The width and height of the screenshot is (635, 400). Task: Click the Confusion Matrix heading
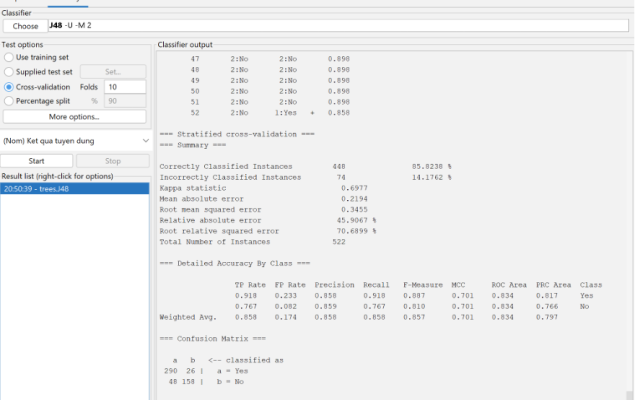click(x=213, y=339)
